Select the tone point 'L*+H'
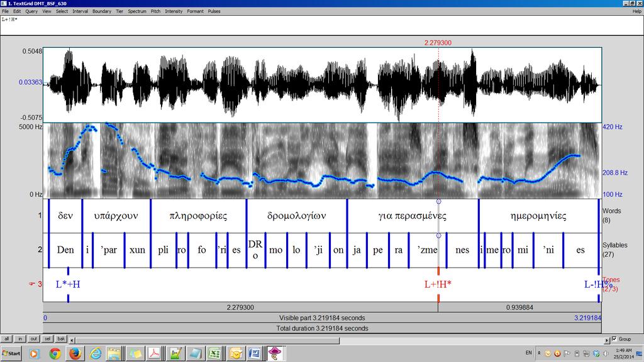644x362 pixels. tap(68, 285)
